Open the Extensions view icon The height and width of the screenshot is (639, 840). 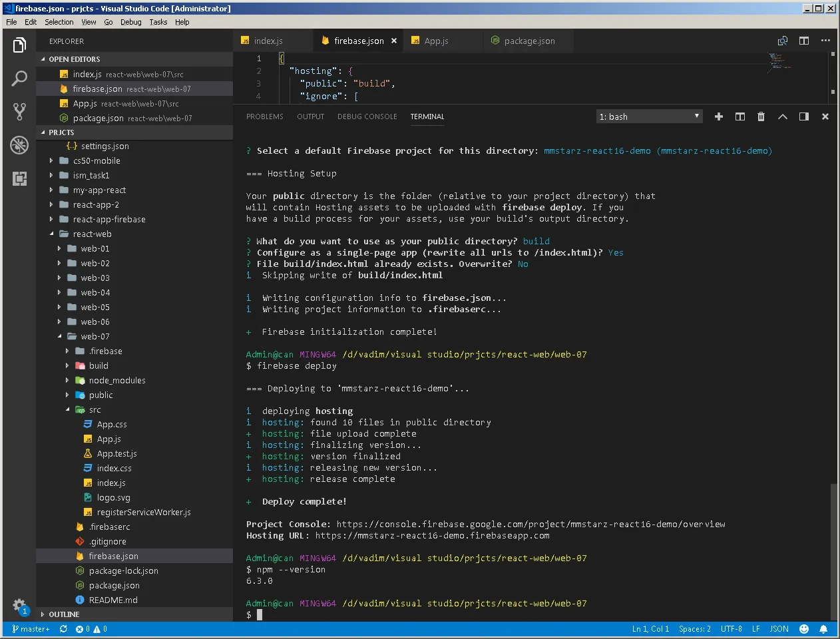pyautogui.click(x=19, y=178)
